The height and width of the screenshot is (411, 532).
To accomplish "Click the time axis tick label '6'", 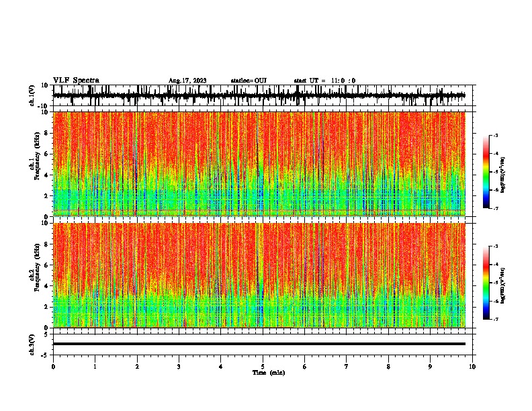I will pyautogui.click(x=305, y=367).
